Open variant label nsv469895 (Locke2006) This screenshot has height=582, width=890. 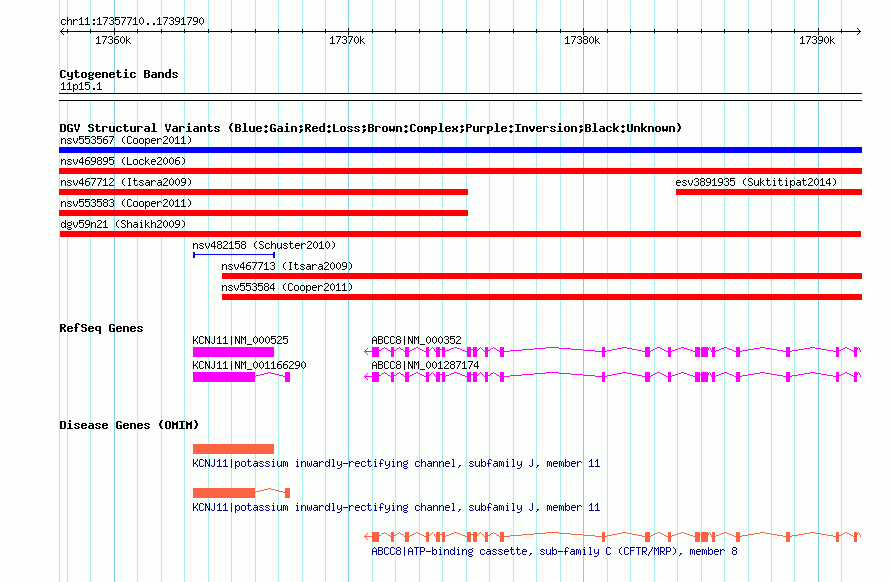coord(123,161)
